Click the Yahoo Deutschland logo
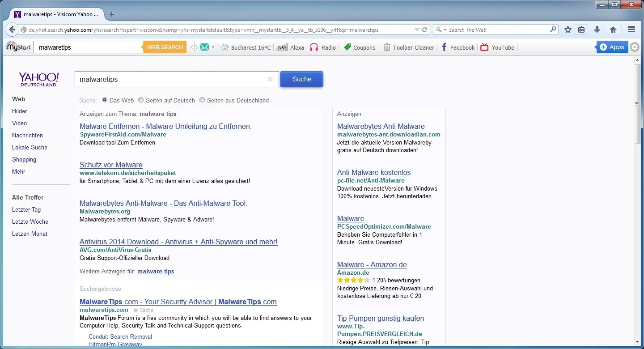Screen dimensions: 644x349 39,79
